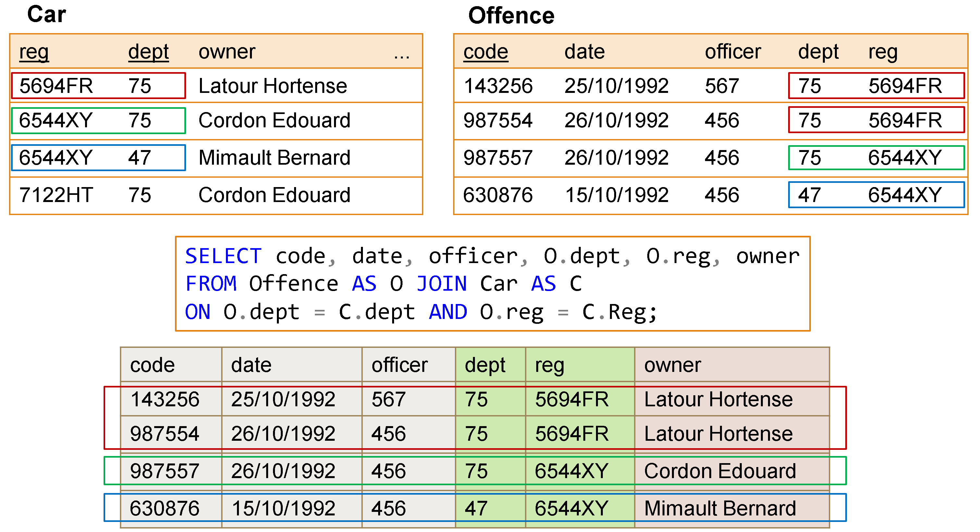Click the blue-boxed 47 6544XY in Offence table
Screen dimensions: 980x532
pos(876,195)
